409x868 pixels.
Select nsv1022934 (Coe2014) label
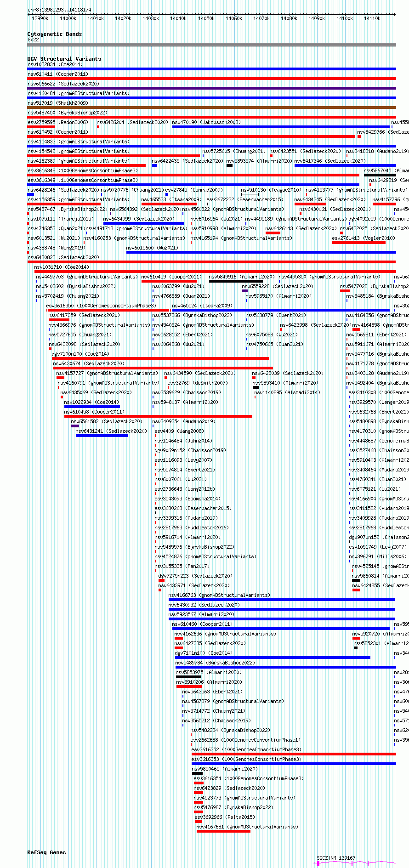click(x=92, y=402)
